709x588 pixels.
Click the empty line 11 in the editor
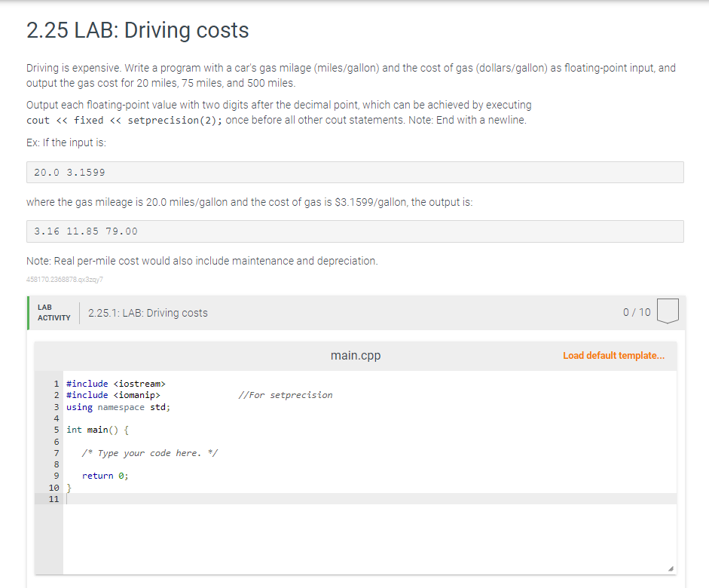coord(151,498)
